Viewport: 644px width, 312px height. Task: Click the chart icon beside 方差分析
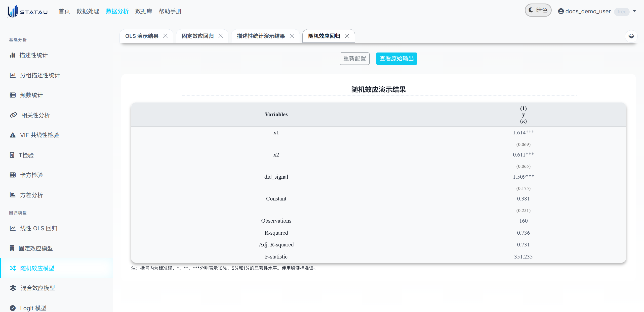coord(13,195)
